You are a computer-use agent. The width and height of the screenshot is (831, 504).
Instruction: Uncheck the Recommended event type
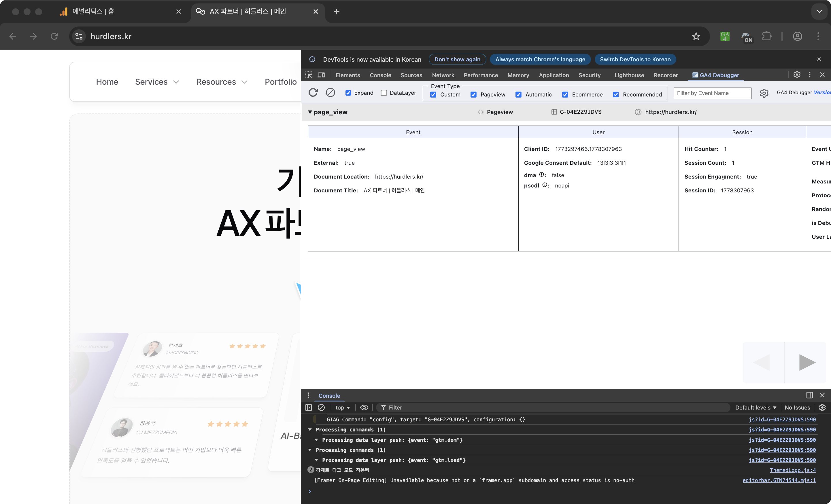[616, 94]
